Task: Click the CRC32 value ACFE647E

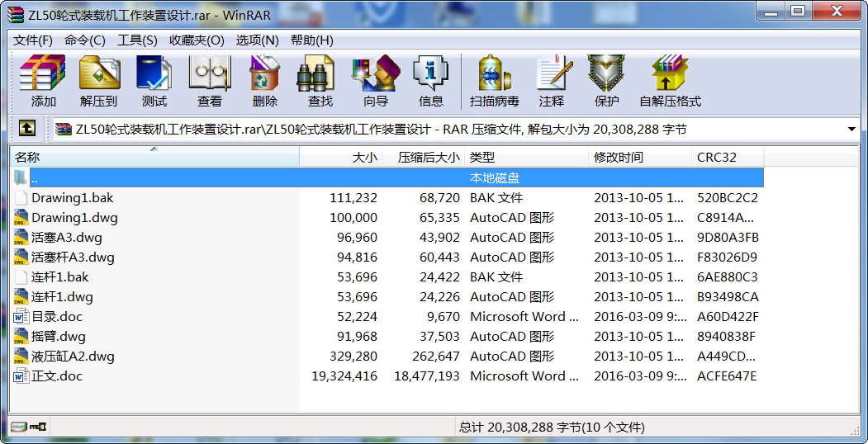Action: (727, 376)
